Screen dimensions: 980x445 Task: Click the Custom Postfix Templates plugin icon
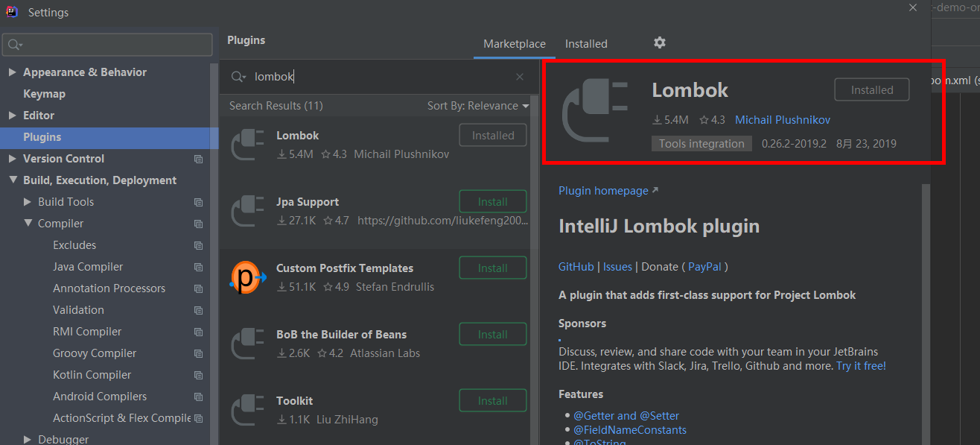[247, 276]
